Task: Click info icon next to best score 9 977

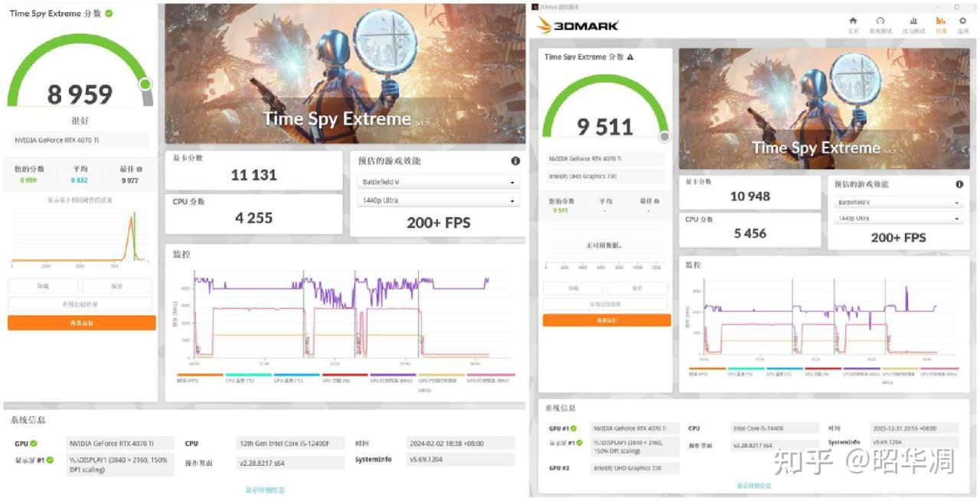Action: click(x=141, y=169)
